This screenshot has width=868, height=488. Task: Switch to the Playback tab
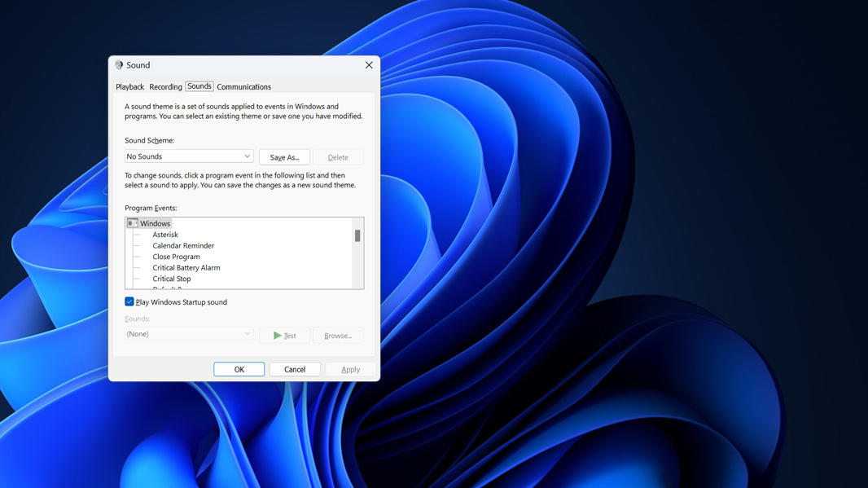[x=129, y=87]
